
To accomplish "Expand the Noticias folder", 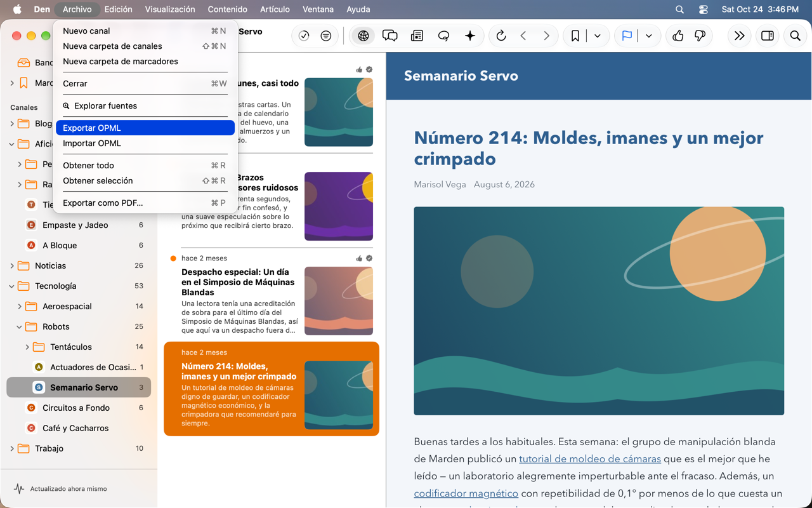I will (12, 266).
